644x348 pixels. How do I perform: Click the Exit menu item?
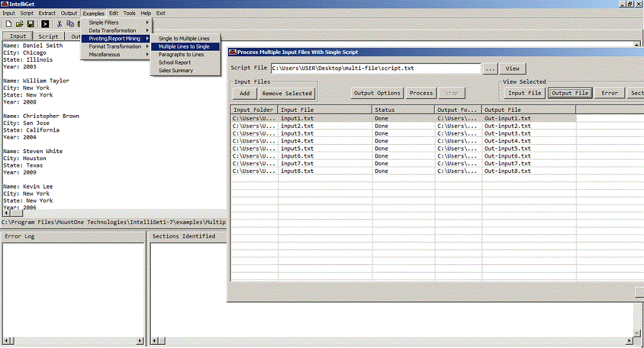point(160,13)
